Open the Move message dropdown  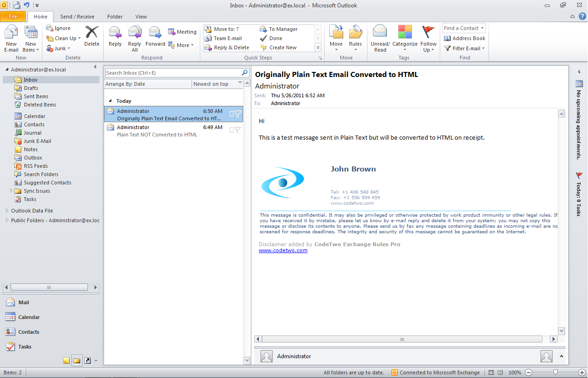coord(336,39)
